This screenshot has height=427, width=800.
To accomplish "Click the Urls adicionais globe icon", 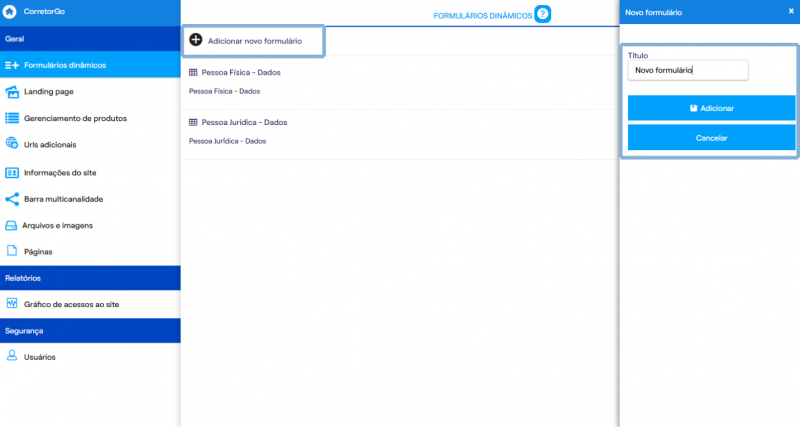I will coord(12,143).
